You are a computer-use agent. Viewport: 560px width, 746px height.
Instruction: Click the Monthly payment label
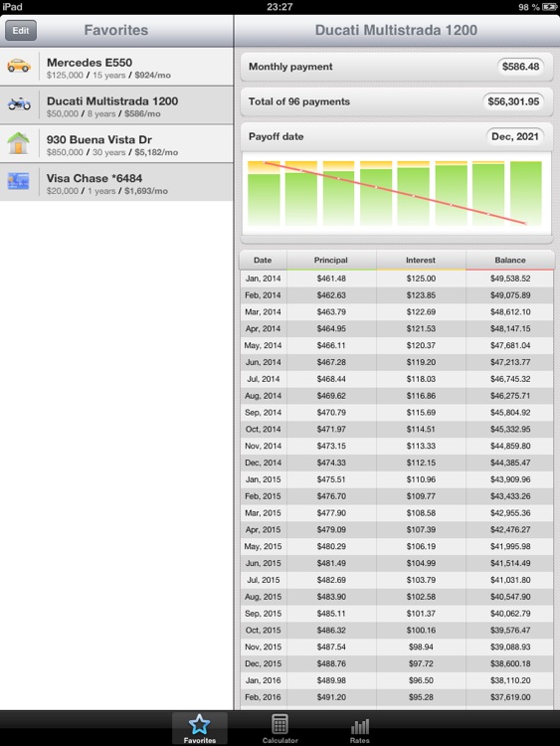(x=290, y=67)
